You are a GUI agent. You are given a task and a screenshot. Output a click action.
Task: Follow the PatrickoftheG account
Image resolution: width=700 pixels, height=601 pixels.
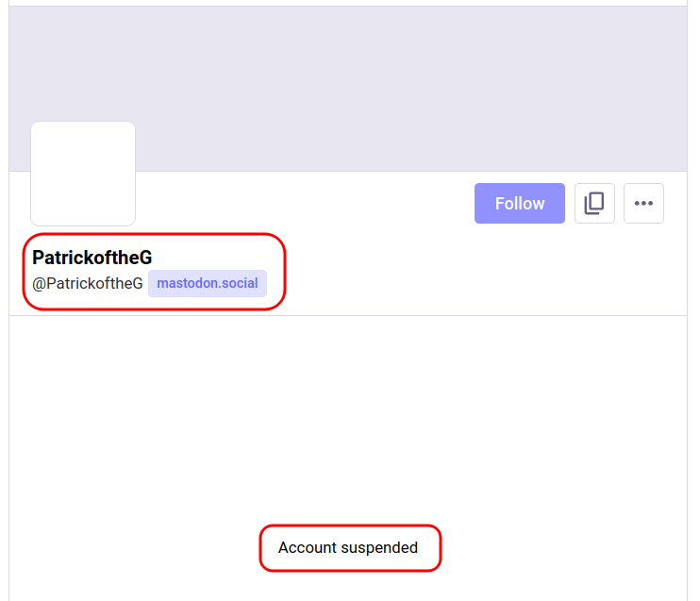[x=519, y=204]
